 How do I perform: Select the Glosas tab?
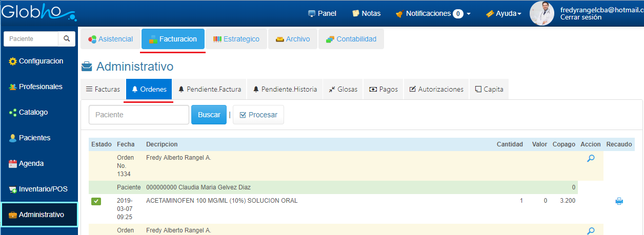343,89
